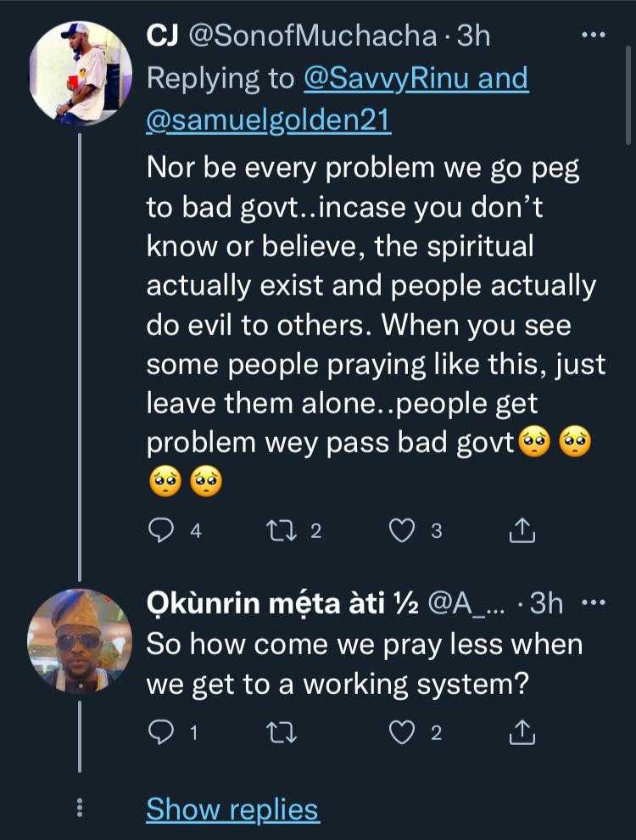This screenshot has height=840, width=636.
Task: Click the scrollbar on the right edge
Action: point(628,127)
